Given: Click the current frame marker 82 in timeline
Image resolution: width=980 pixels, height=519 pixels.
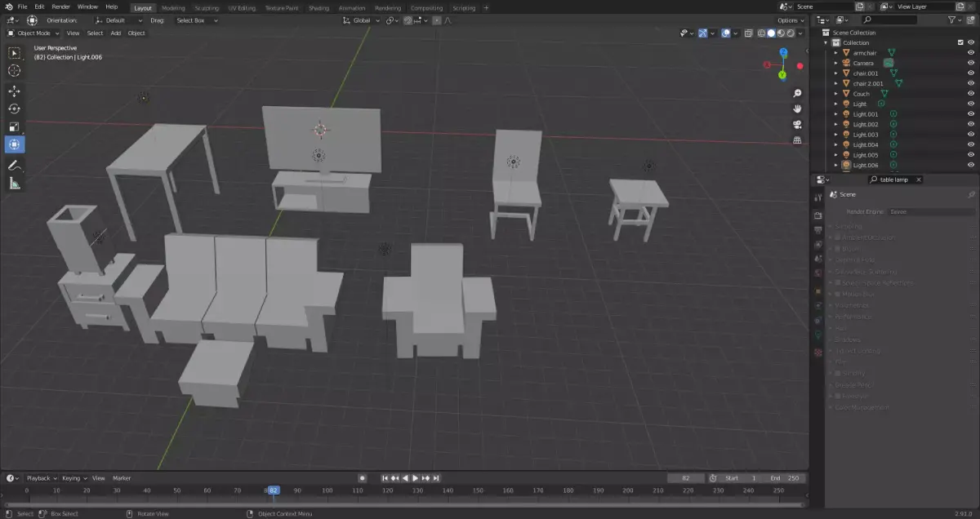Looking at the screenshot, I should (274, 490).
